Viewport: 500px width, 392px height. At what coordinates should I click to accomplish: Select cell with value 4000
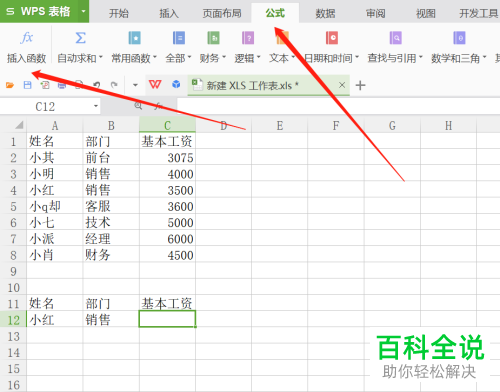tap(167, 174)
